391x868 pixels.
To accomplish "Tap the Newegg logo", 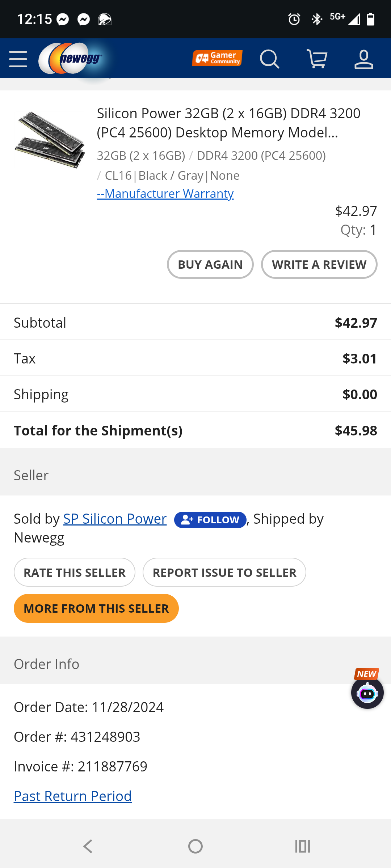I will (x=71, y=59).
